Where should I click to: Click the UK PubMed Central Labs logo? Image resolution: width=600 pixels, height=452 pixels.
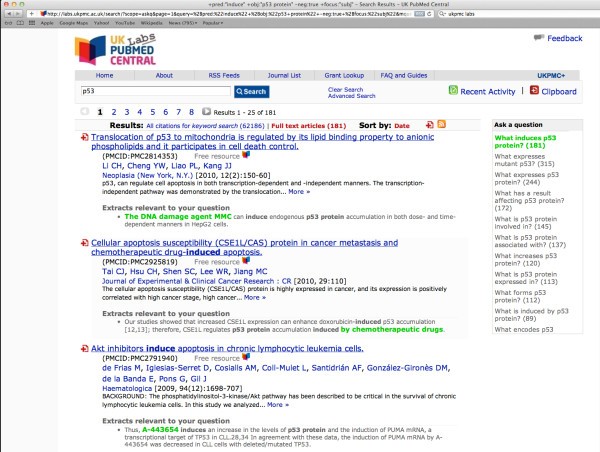click(116, 50)
